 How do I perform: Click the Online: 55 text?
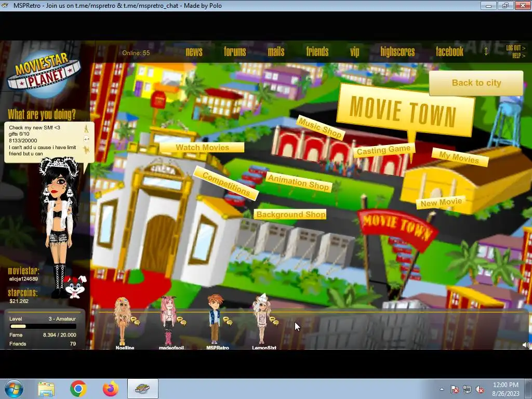click(x=136, y=53)
